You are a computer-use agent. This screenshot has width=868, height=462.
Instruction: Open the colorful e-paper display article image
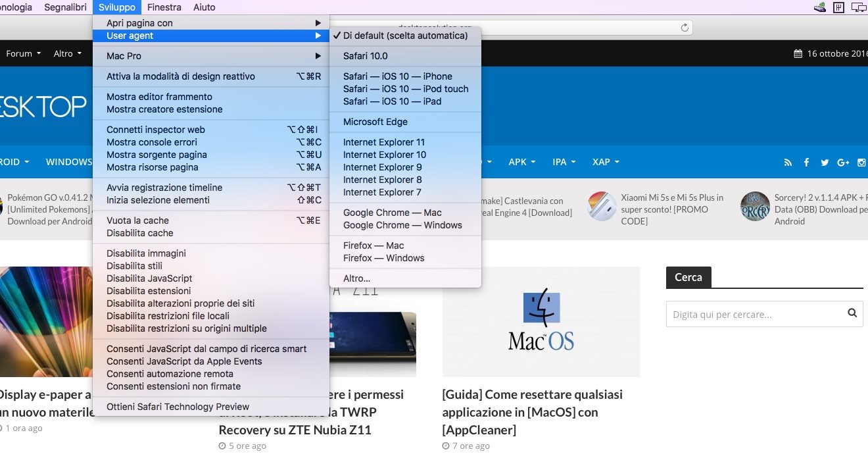46,321
